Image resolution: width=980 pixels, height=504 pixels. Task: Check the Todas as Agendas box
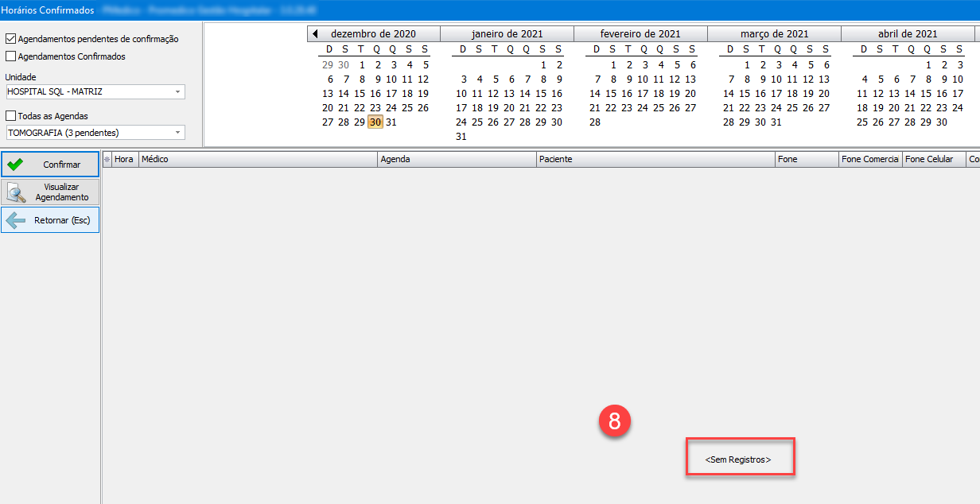(x=11, y=116)
